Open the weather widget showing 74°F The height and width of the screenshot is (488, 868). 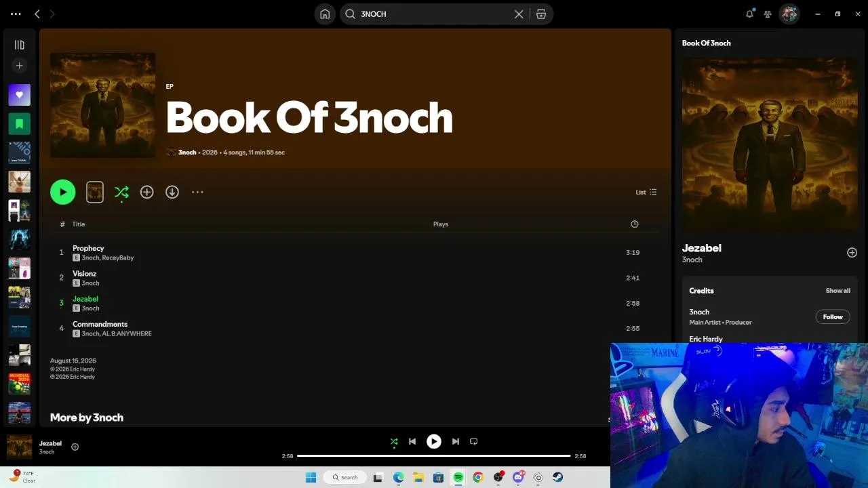[22, 477]
